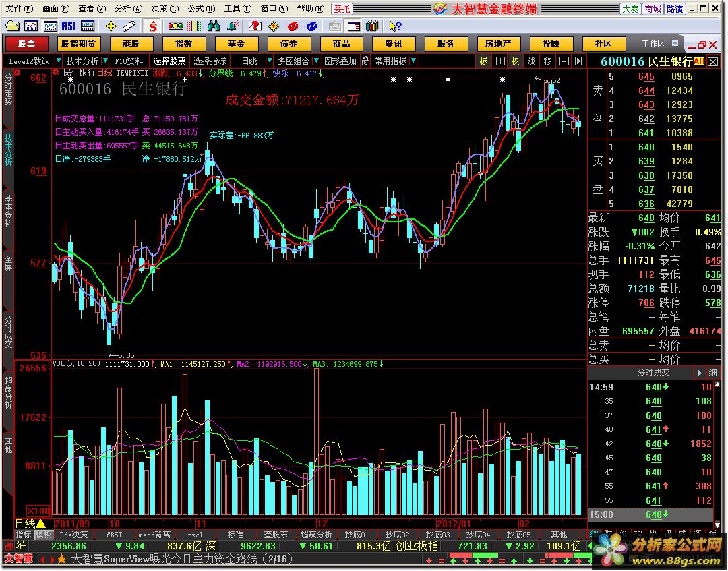Screen dimensions: 728x571
Task: Click the help cursor question-mark icon
Action: (394, 26)
